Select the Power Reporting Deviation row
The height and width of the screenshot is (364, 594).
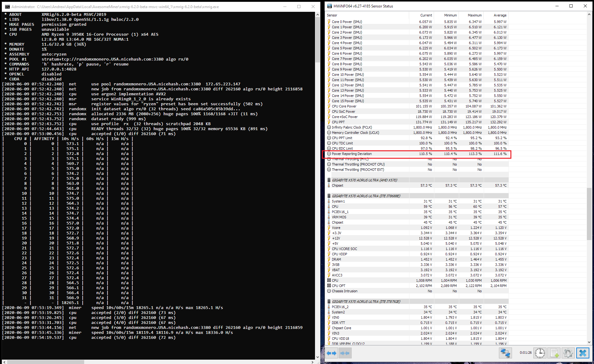click(352, 154)
